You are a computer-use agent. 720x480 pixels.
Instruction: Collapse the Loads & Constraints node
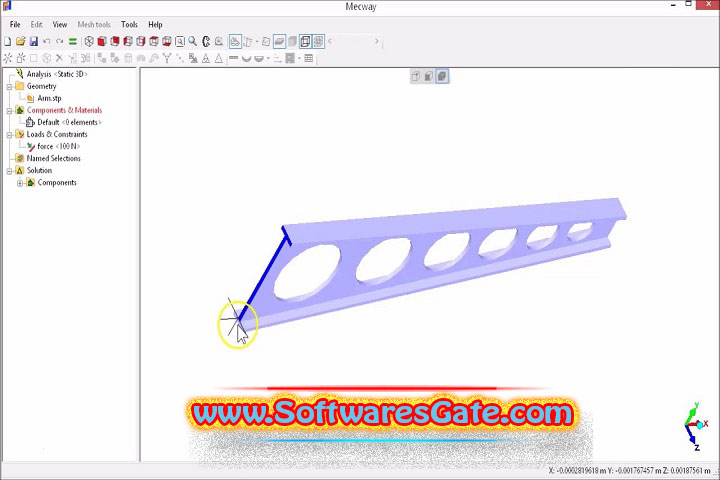[9, 135]
